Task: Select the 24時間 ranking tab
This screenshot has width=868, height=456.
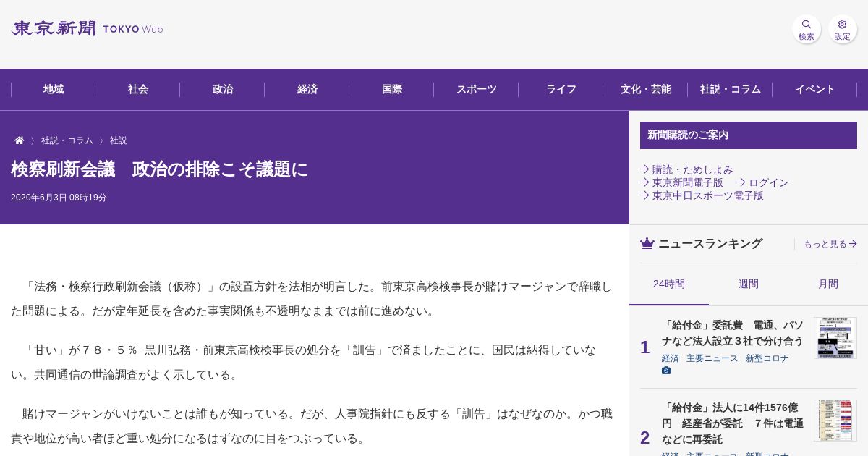Action: click(x=669, y=284)
